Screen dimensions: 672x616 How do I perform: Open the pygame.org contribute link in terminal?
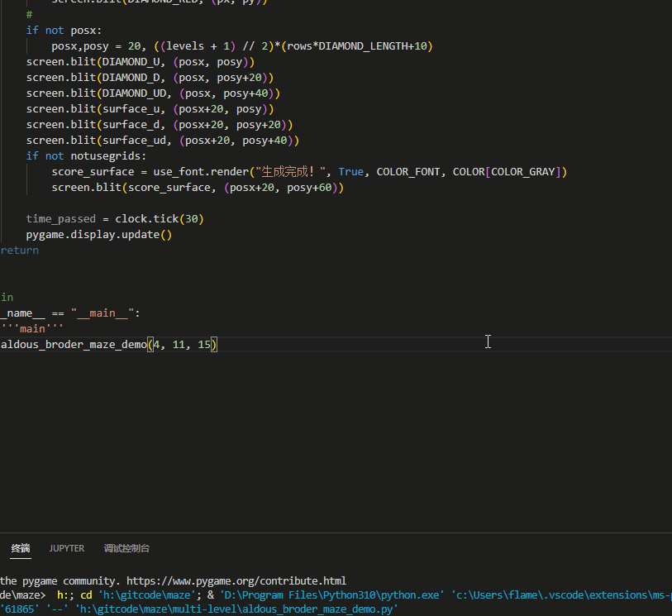[236, 580]
